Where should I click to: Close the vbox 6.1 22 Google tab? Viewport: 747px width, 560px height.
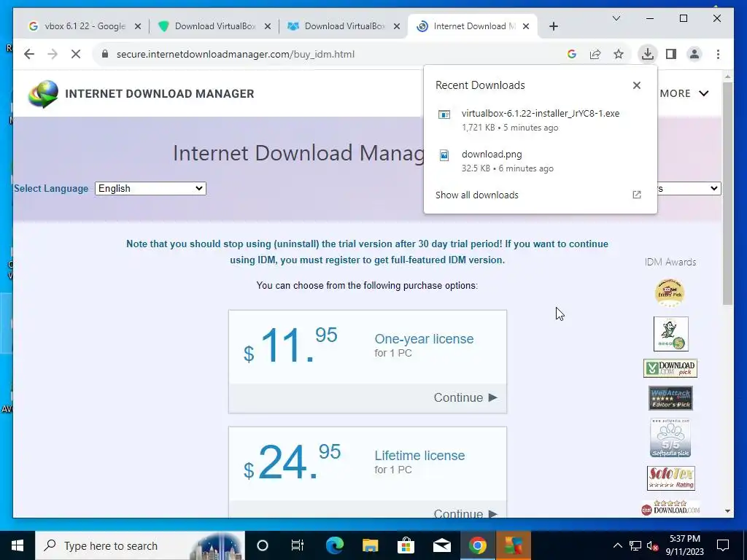point(138,26)
